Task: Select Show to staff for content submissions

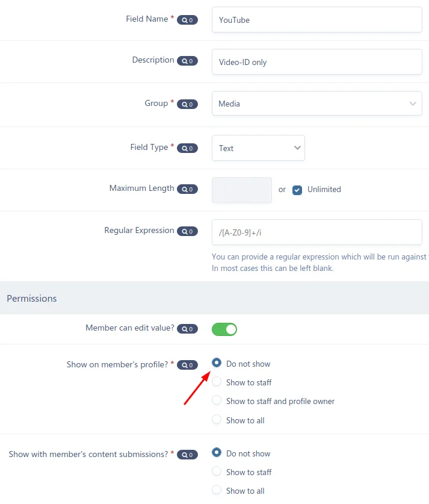Action: [217, 472]
